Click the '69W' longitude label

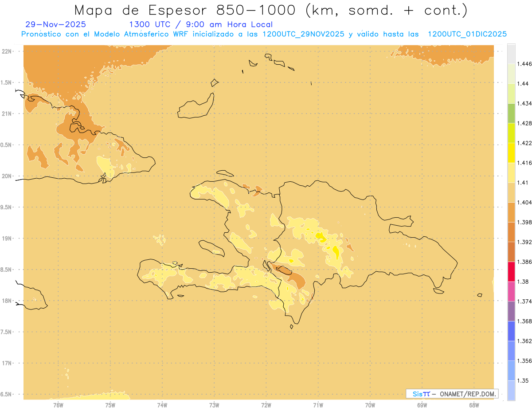click(422, 404)
